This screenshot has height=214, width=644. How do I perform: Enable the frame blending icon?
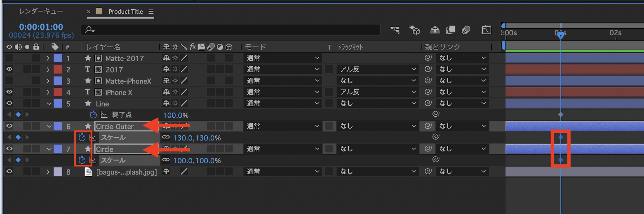coord(450,30)
